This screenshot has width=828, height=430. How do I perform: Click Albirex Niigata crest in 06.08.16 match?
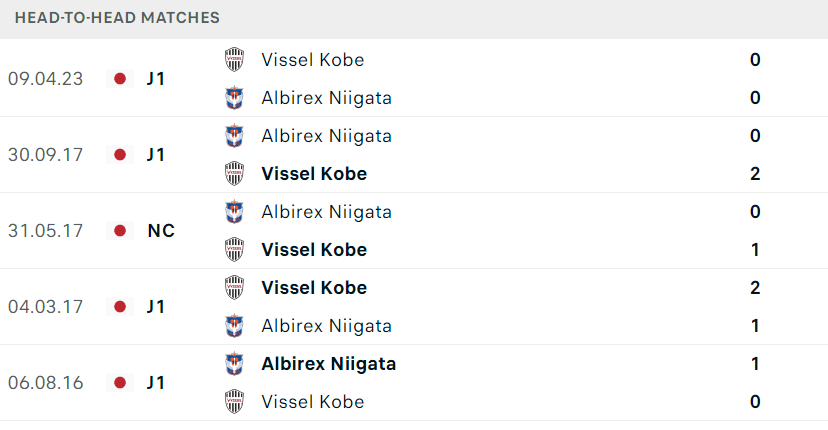point(234,364)
